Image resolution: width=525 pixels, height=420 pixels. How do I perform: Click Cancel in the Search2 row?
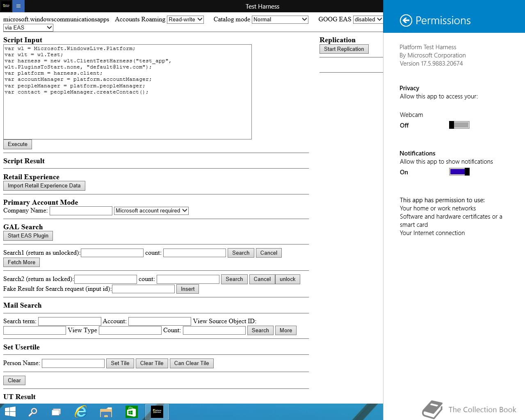click(262, 279)
